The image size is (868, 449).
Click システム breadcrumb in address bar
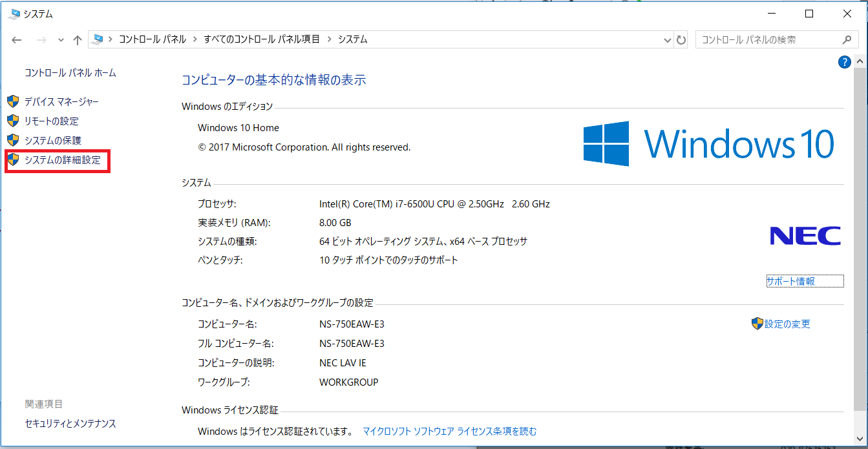click(352, 39)
